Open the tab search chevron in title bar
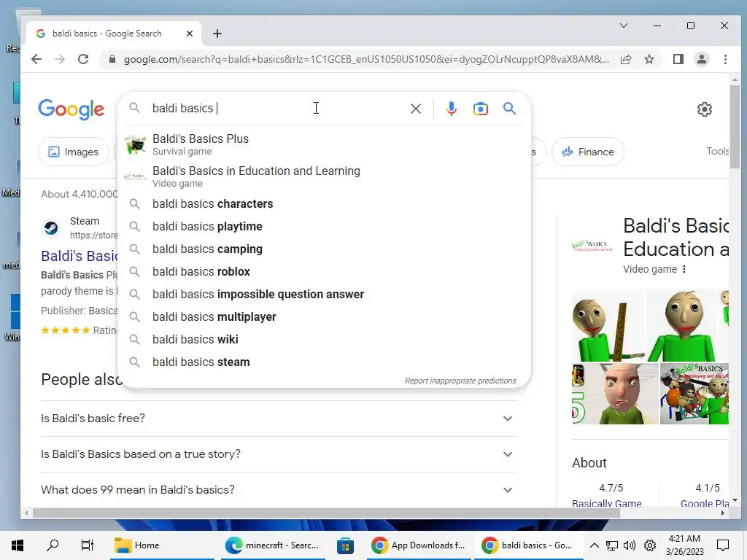This screenshot has width=747, height=560. coord(623,26)
